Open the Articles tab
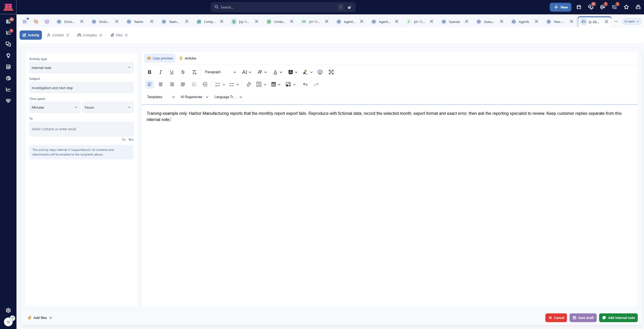Image resolution: width=644 pixels, height=329 pixels. pos(188,58)
